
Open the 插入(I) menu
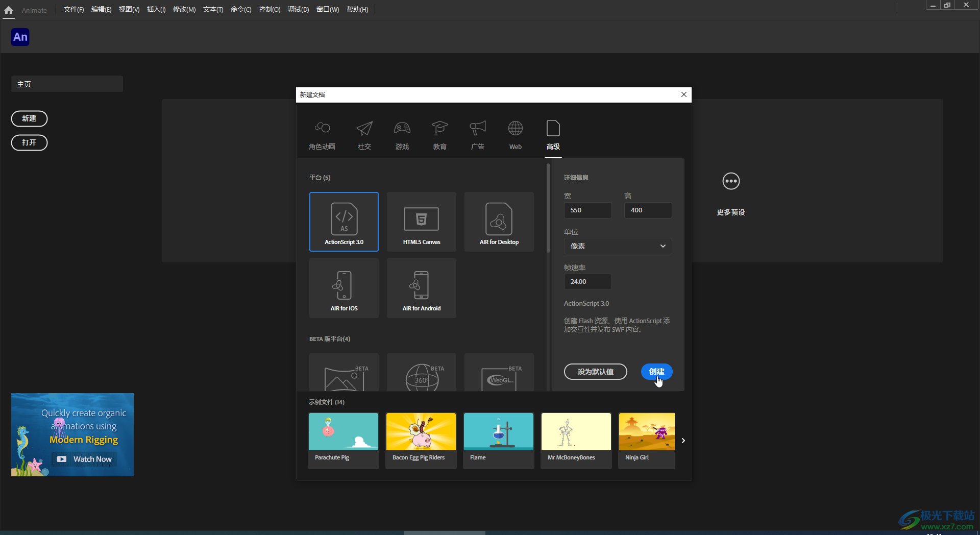tap(156, 10)
